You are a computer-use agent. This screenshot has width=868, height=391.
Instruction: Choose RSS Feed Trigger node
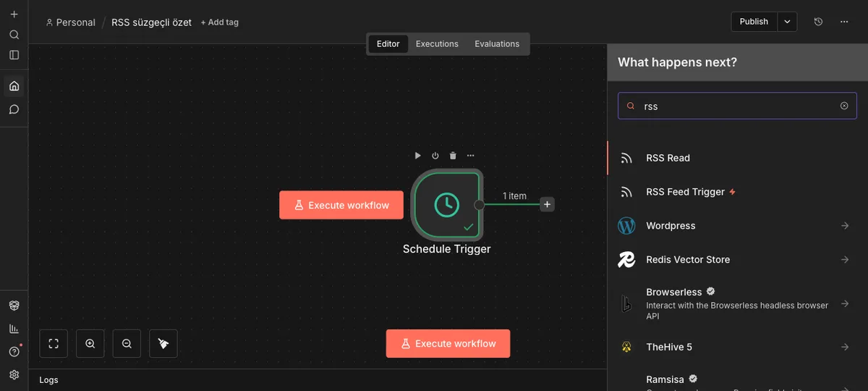coord(737,192)
